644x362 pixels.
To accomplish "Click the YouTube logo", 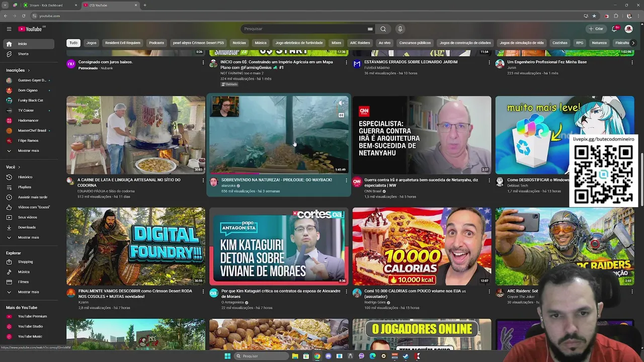I will pos(30,29).
